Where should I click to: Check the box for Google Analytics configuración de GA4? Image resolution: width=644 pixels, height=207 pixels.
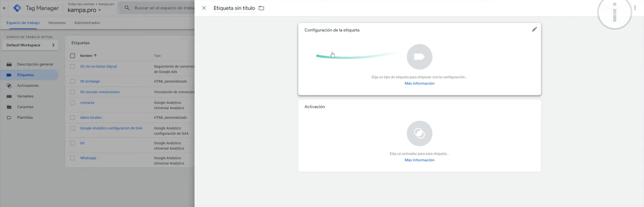(72, 128)
